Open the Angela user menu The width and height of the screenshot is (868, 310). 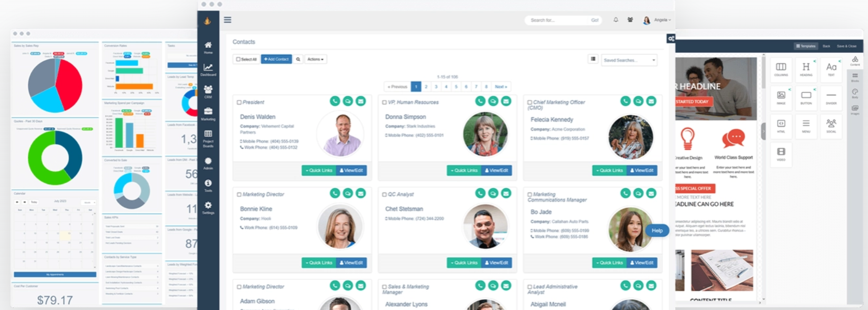[657, 20]
